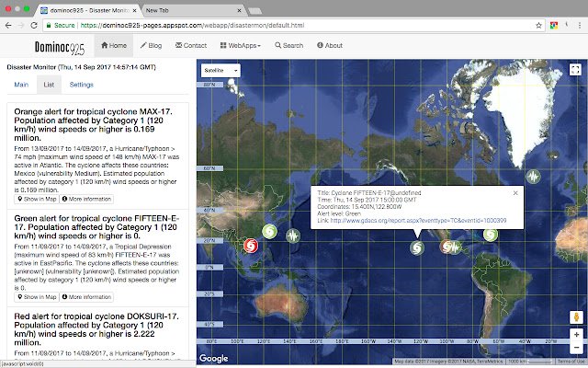Zoom in on the map

click(x=576, y=334)
